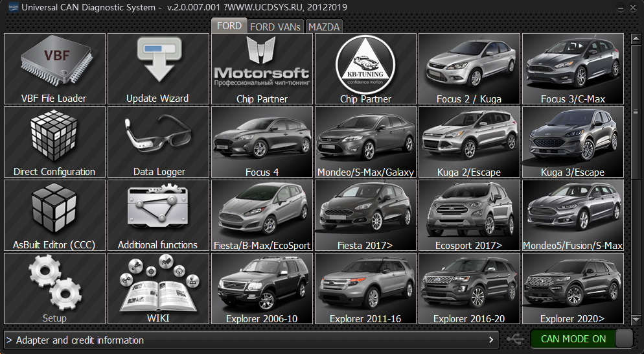Select the Fiesta/B-Max/EcoSport vehicle
This screenshot has width=644, height=354.
pyautogui.click(x=262, y=215)
